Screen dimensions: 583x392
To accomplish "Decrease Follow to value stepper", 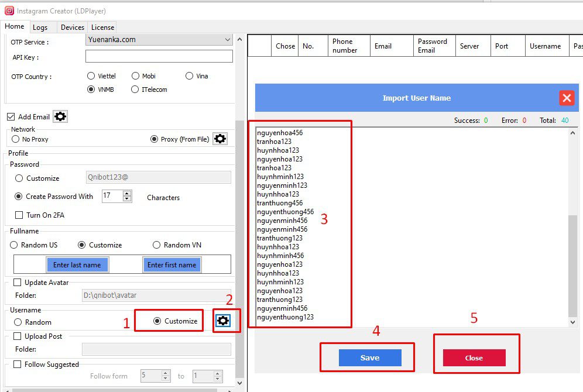I will coord(218,379).
